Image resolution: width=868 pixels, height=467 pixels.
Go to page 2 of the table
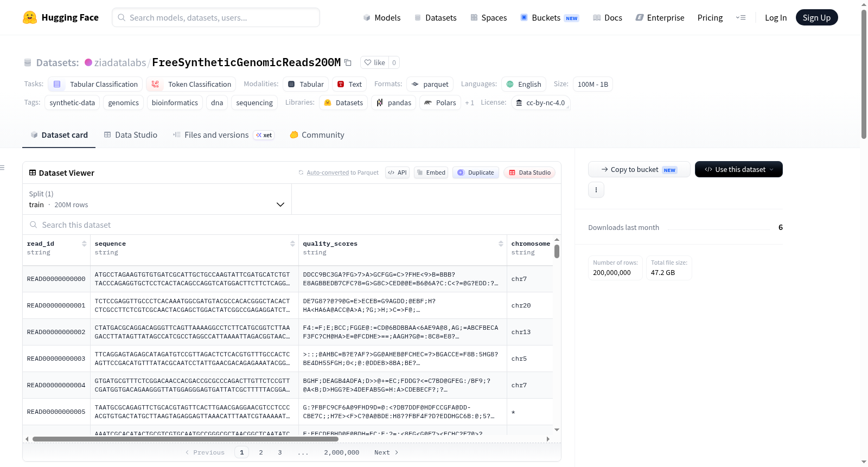[x=261, y=452]
